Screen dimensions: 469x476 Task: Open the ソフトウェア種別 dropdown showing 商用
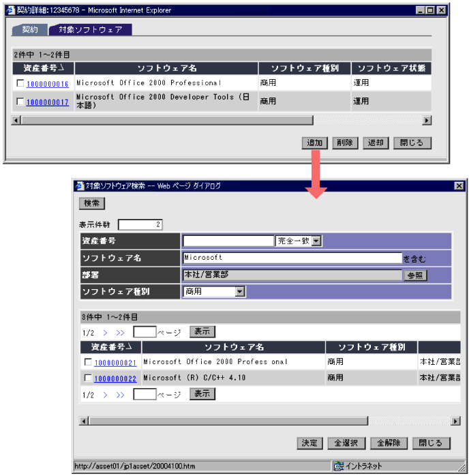coord(240,292)
